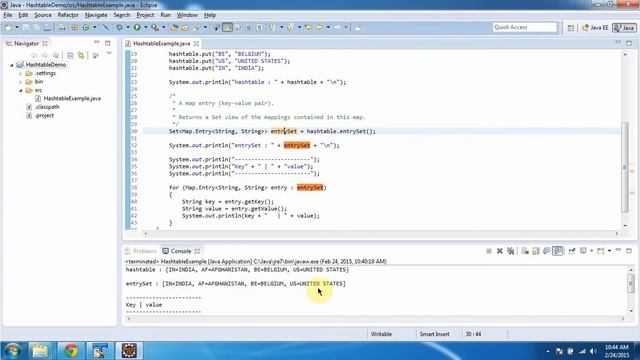640x360 pixels.
Task: Toggle Scroll Lock in Console toolbar
Action: pos(536,251)
